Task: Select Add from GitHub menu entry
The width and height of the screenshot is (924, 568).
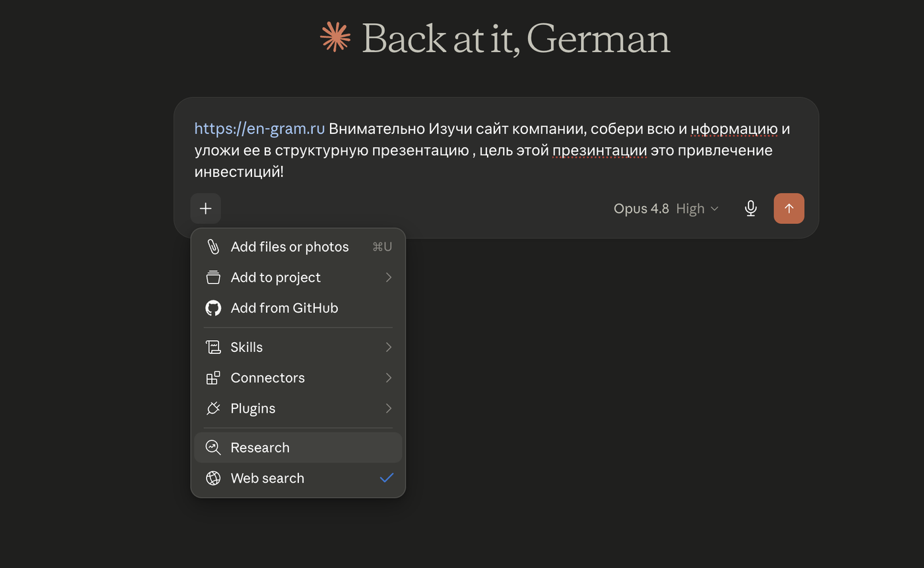Action: 298,308
